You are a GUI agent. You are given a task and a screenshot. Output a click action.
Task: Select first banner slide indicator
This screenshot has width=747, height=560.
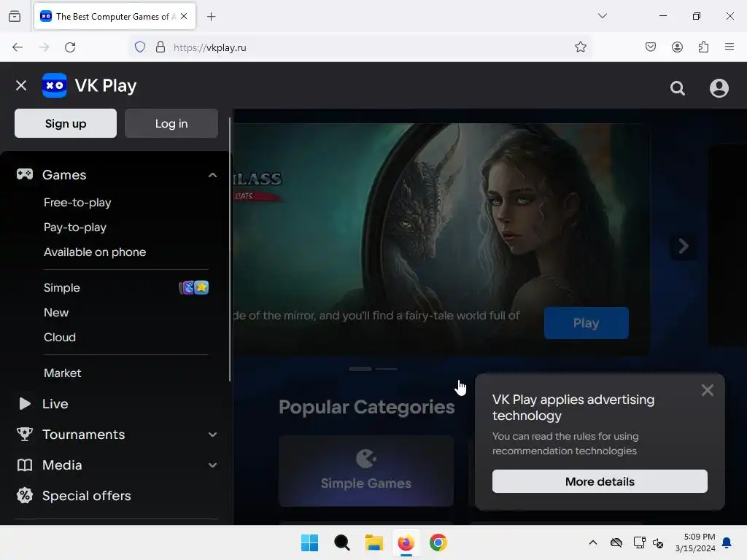(x=360, y=368)
